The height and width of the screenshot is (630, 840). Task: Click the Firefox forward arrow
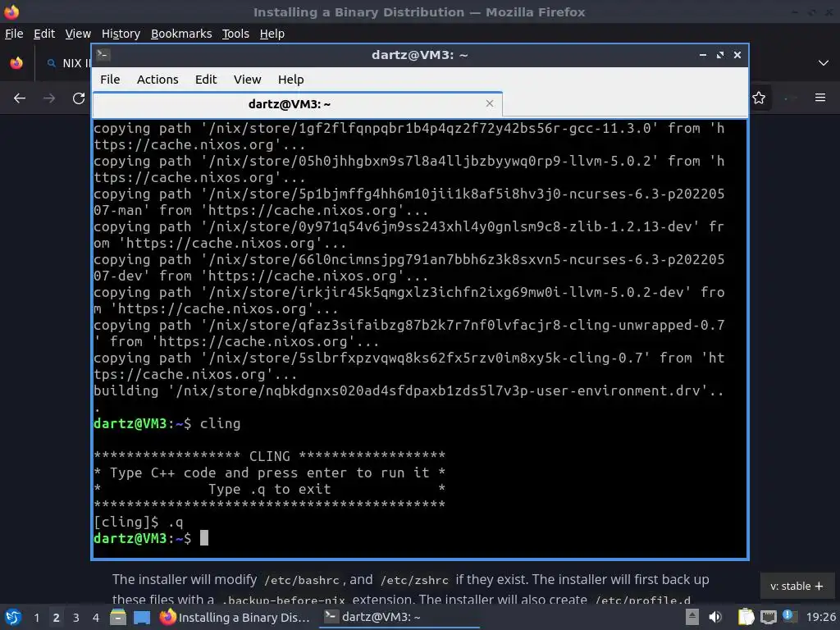coord(49,98)
